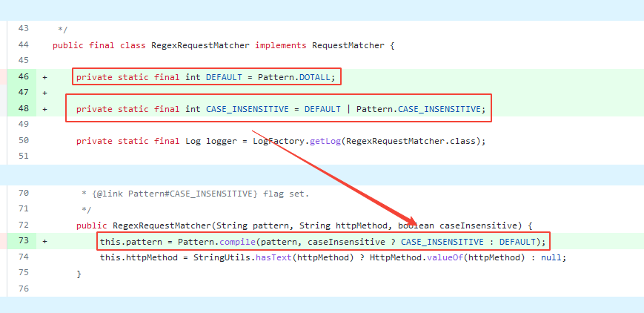
Task: Click the plus marker on line 48
Action: 45,109
